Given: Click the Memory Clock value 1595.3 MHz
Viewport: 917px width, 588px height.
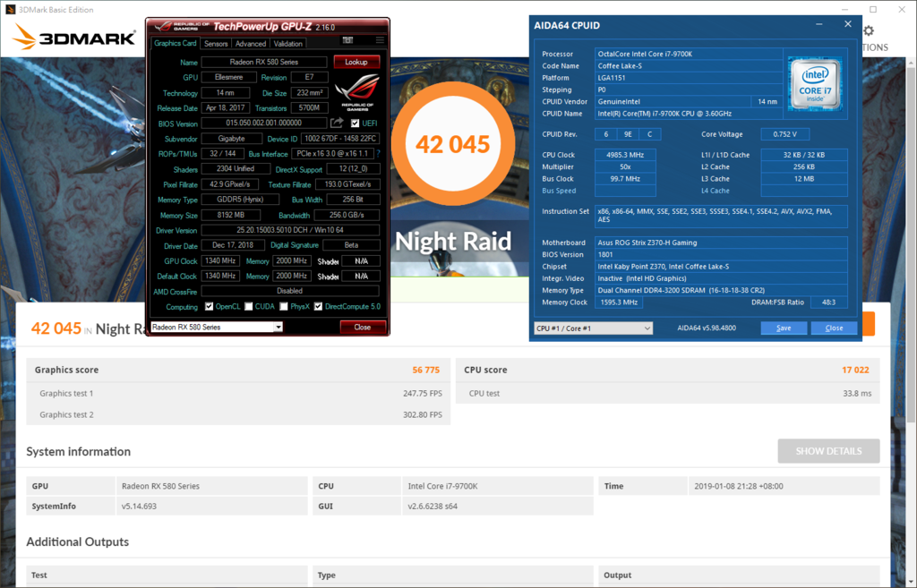Looking at the screenshot, I should pos(618,303).
